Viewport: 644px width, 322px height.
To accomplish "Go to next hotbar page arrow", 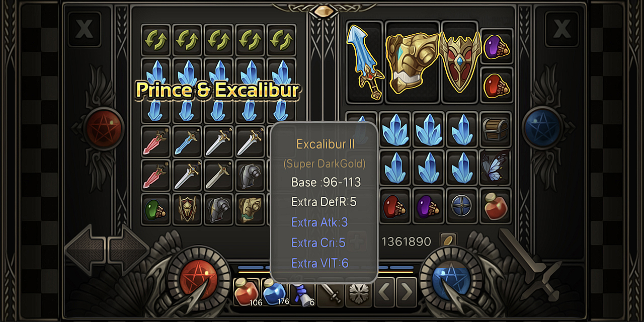I will tap(407, 292).
